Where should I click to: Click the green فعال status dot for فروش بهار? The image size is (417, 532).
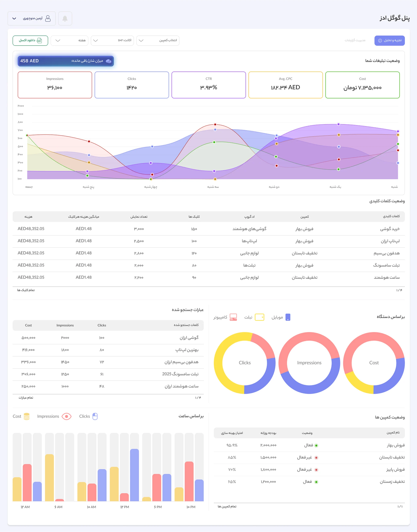tap(316, 445)
